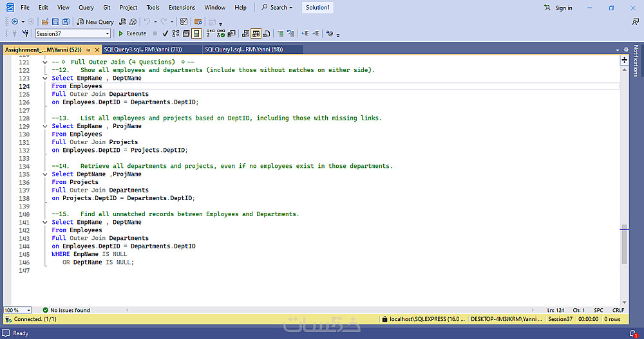Click the scroll-down arrow of vertical scrollbar
This screenshot has height=339, width=644.
[x=624, y=302]
